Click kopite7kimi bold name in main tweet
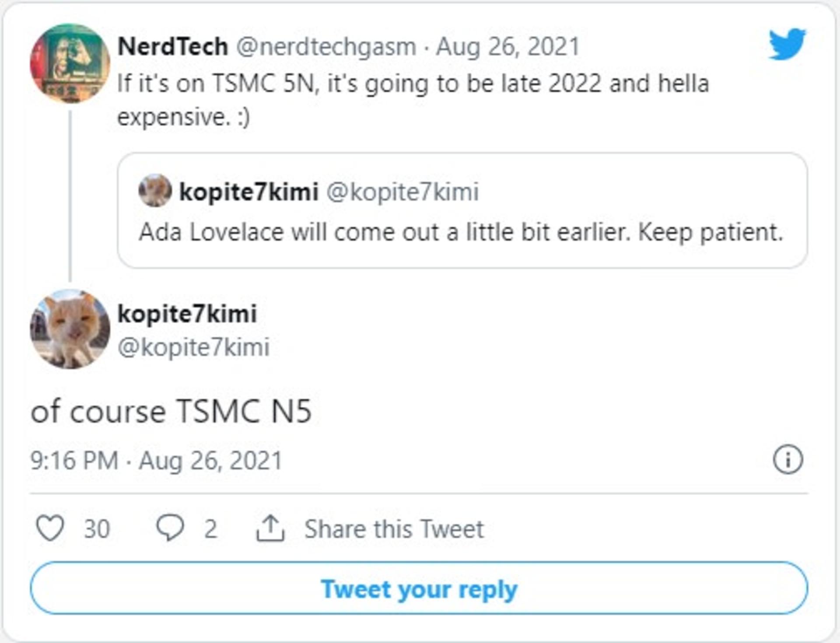840x643 pixels. [x=187, y=314]
